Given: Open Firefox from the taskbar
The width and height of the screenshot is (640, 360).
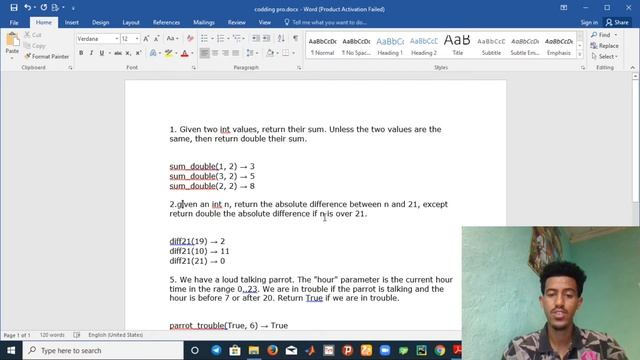Looking at the screenshot, I should [x=272, y=351].
